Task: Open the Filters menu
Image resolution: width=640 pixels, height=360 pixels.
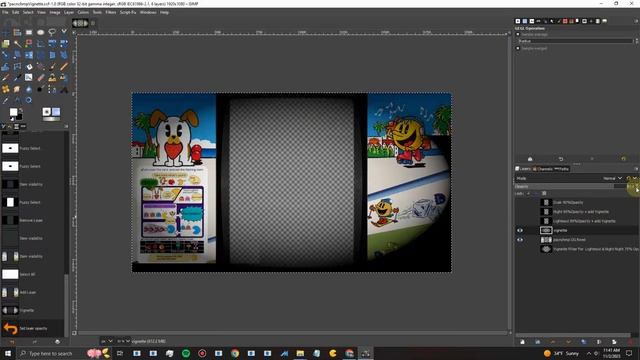Action: coord(111,13)
